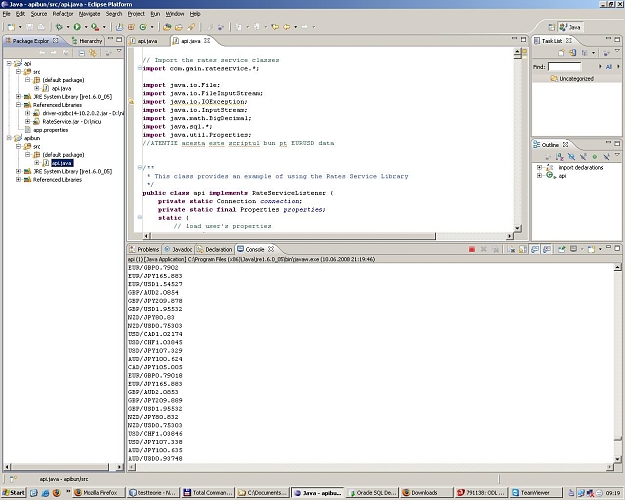Close the active api.java editor tab
Viewport: 625px width, 500px height.
(x=207, y=41)
